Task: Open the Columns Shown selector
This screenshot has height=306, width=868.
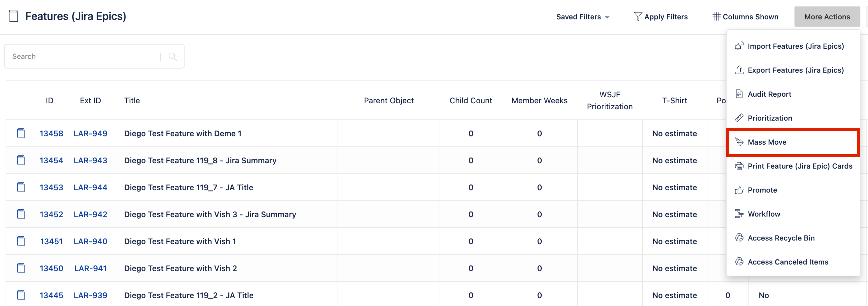Action: [x=745, y=17]
